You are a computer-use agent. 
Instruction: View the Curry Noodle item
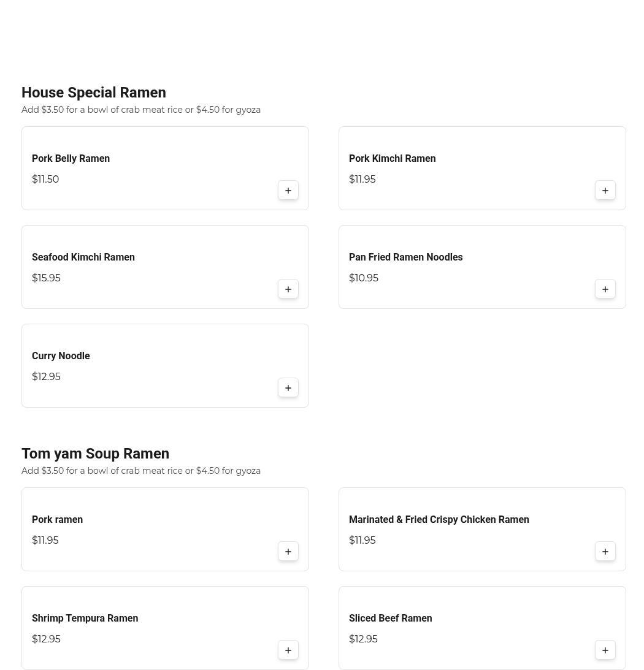pos(61,356)
